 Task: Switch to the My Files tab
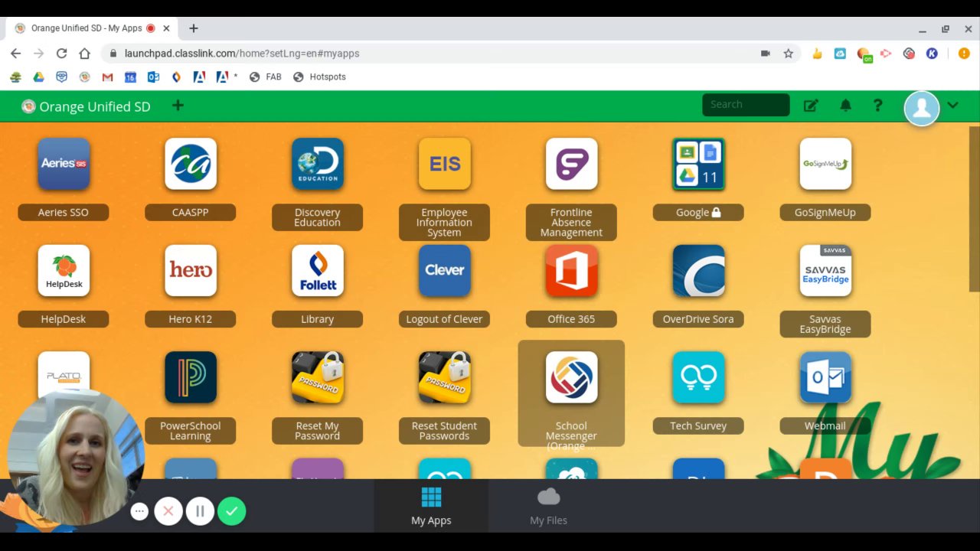[x=549, y=506]
